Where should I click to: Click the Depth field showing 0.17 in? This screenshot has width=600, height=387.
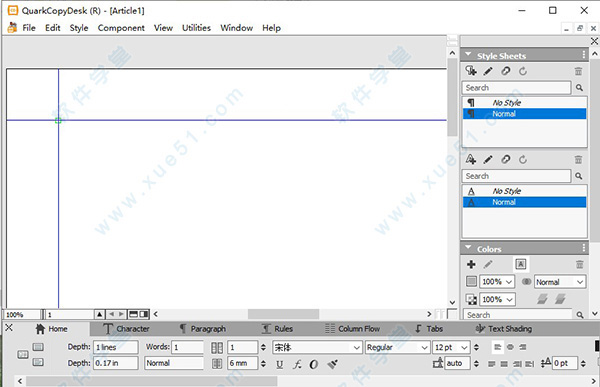pos(116,363)
